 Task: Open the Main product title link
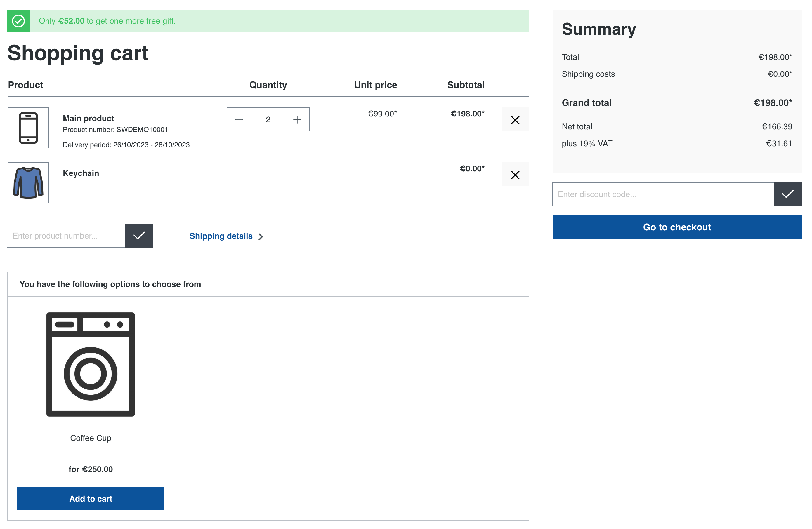(x=89, y=118)
